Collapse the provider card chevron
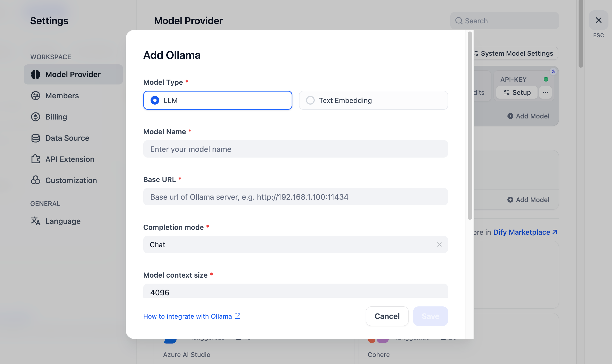 click(553, 72)
